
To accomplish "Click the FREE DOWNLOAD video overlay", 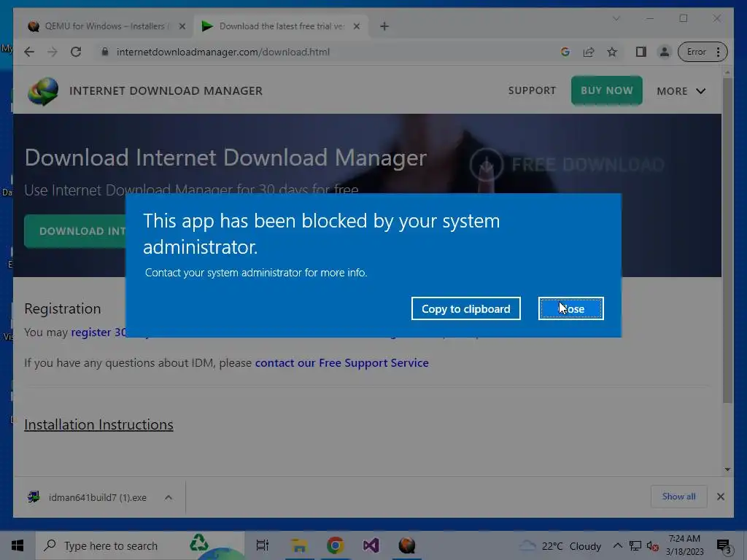I will 567,165.
